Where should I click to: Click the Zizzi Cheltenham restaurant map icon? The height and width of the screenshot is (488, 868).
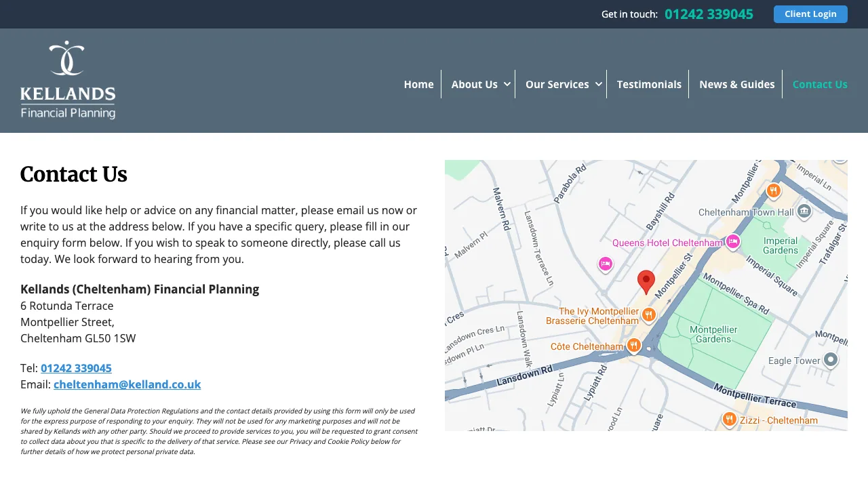click(730, 419)
